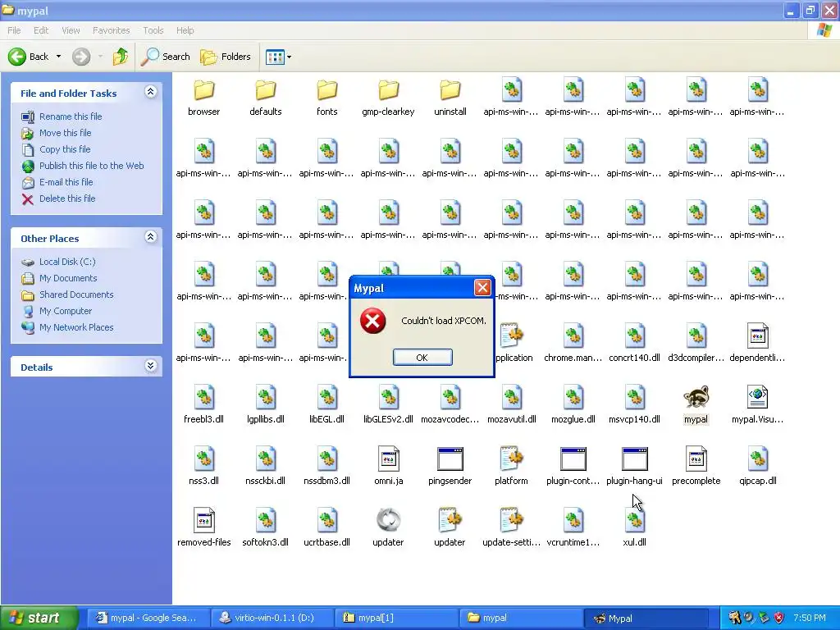Image resolution: width=840 pixels, height=630 pixels.
Task: Select the updater application with arrows icon
Action: click(388, 528)
